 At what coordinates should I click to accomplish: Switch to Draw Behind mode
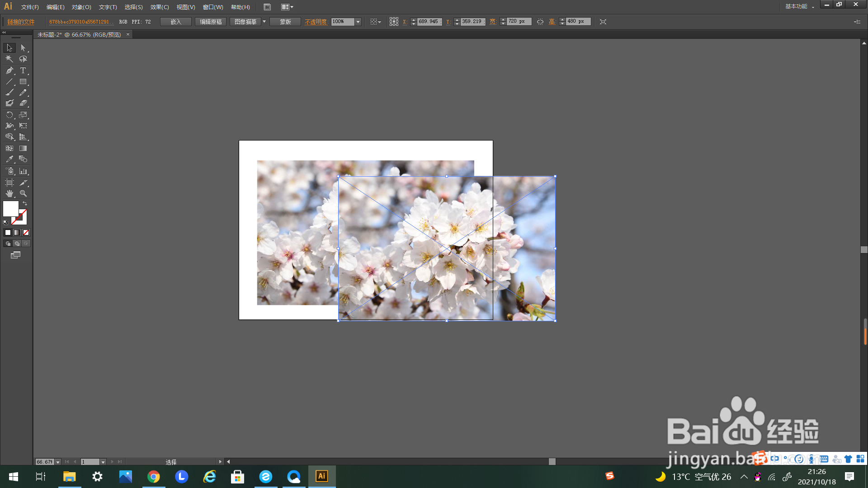pos(17,244)
